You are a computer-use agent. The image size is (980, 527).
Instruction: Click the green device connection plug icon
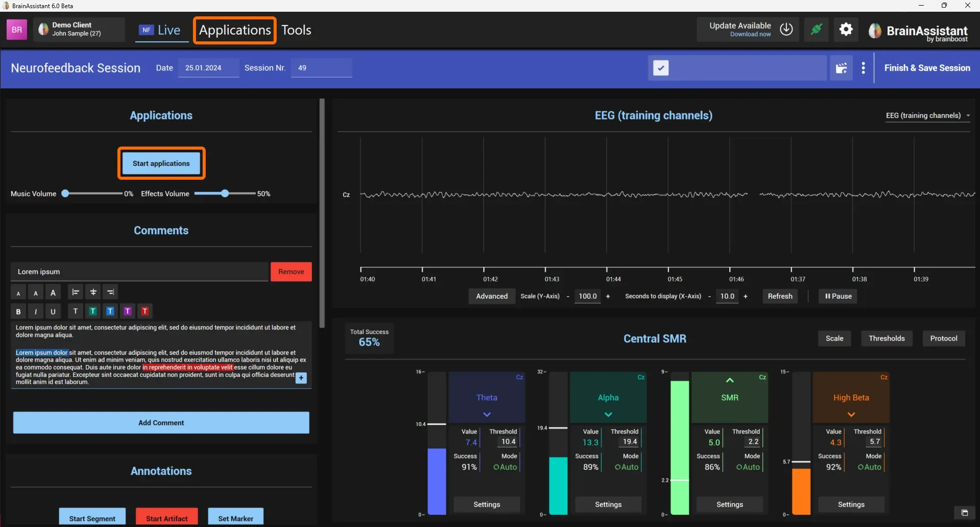pyautogui.click(x=816, y=30)
